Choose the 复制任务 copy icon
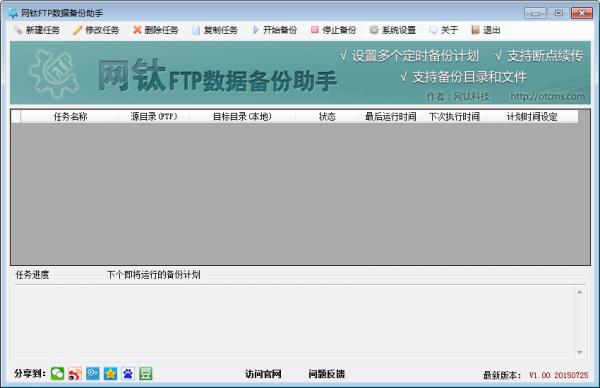The height and width of the screenshot is (388, 600). (196, 30)
